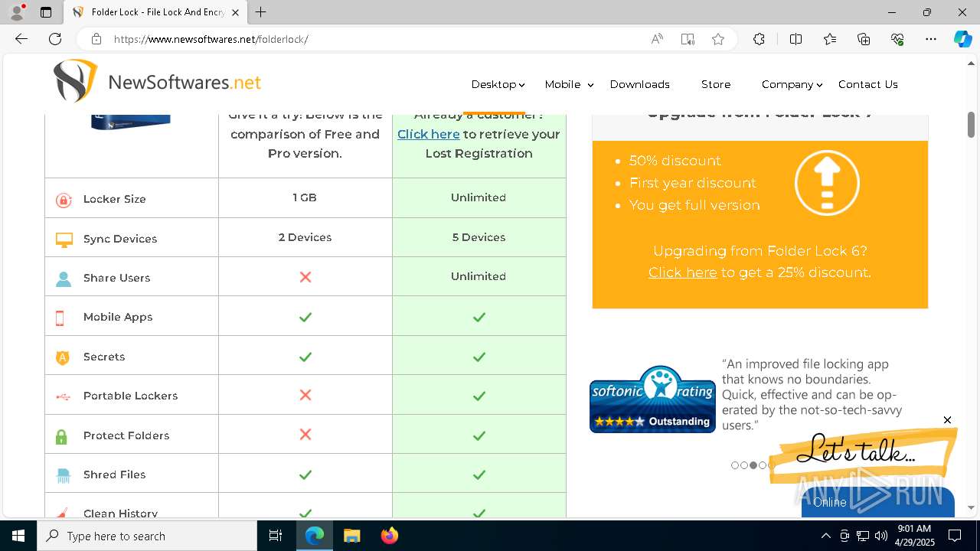Click the Online chat button
The height and width of the screenshot is (551, 980).
877,502
